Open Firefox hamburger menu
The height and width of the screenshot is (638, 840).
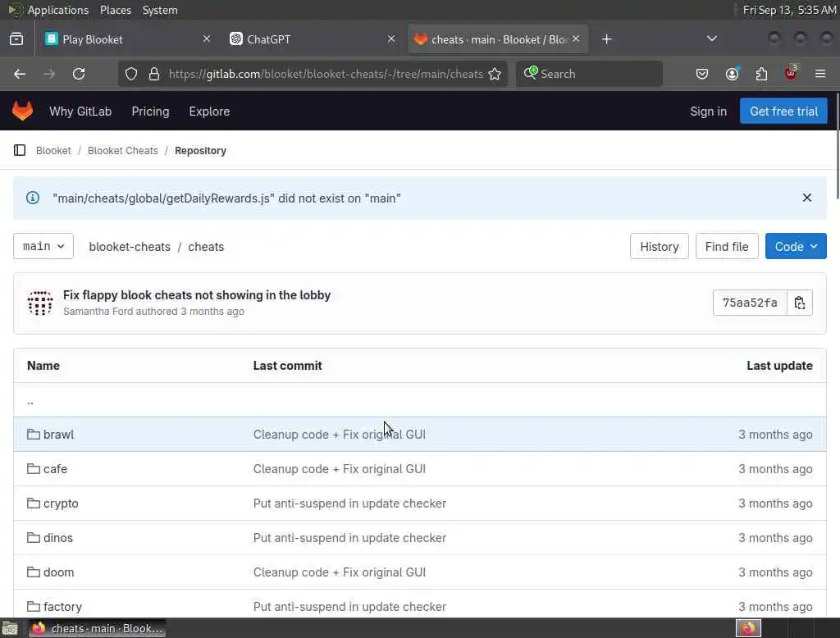(820, 74)
